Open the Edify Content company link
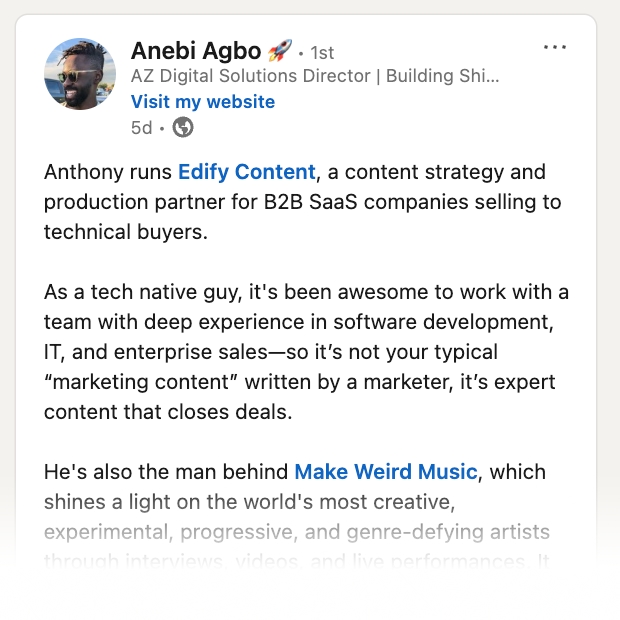The width and height of the screenshot is (620, 620). (247, 172)
